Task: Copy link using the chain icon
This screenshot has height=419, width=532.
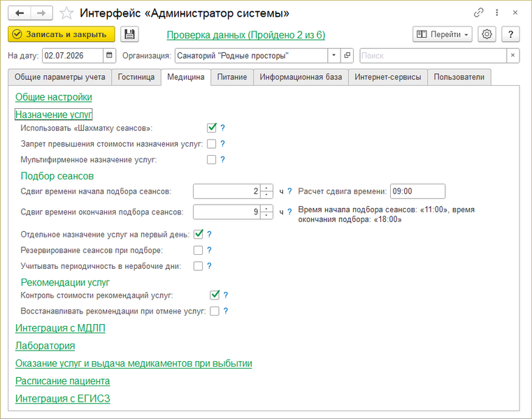Action: 478,13
